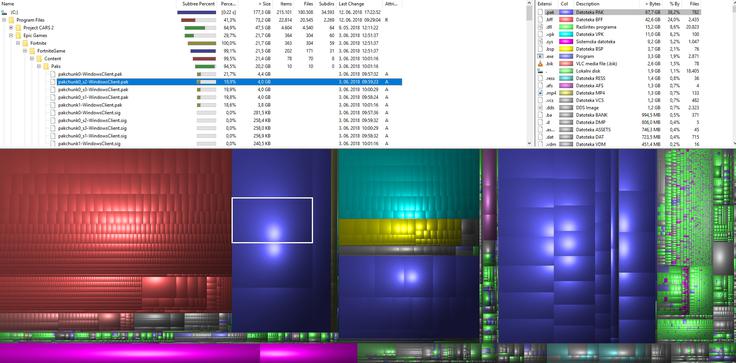Click the .exe program file icon
This screenshot has height=363, width=736.
pyautogui.click(x=540, y=56)
